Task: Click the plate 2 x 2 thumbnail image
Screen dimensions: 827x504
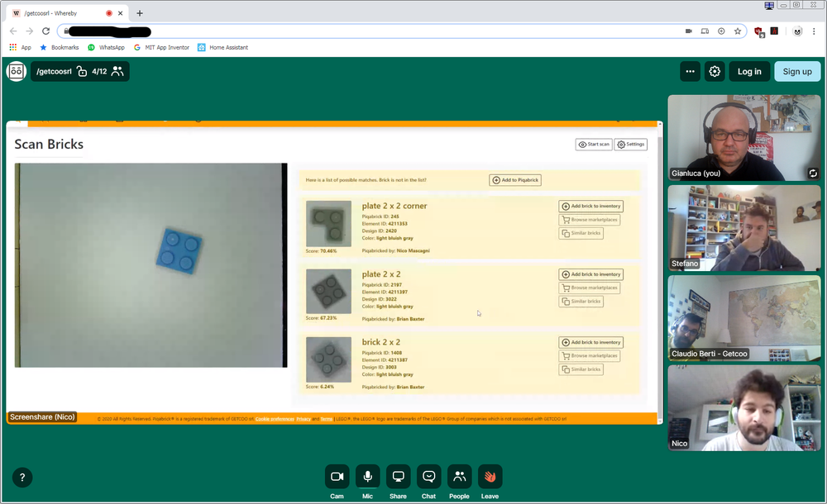Action: (328, 292)
